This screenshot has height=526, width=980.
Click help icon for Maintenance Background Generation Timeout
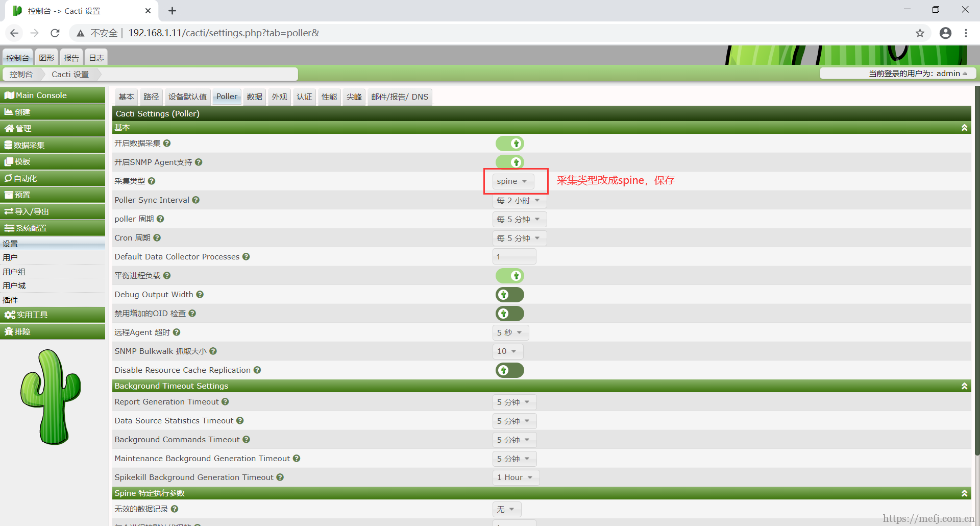point(297,459)
